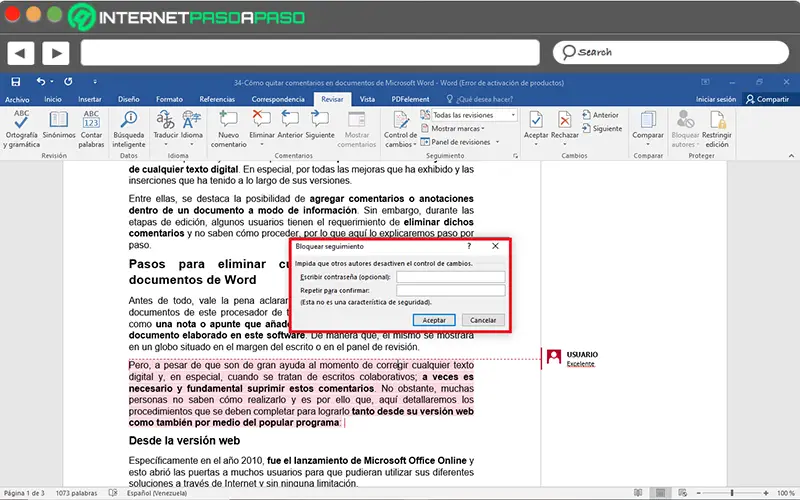Click Aceptar button in dialog

click(x=434, y=320)
